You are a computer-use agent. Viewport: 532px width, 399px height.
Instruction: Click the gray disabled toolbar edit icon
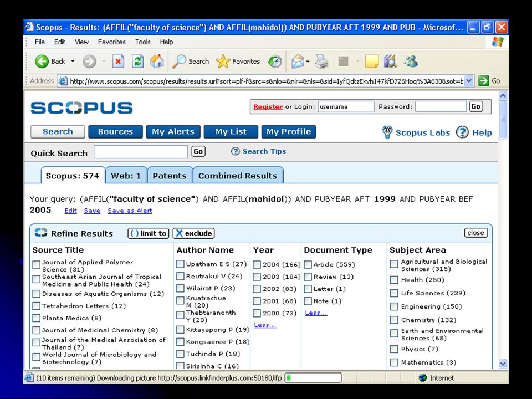pyautogui.click(x=344, y=62)
